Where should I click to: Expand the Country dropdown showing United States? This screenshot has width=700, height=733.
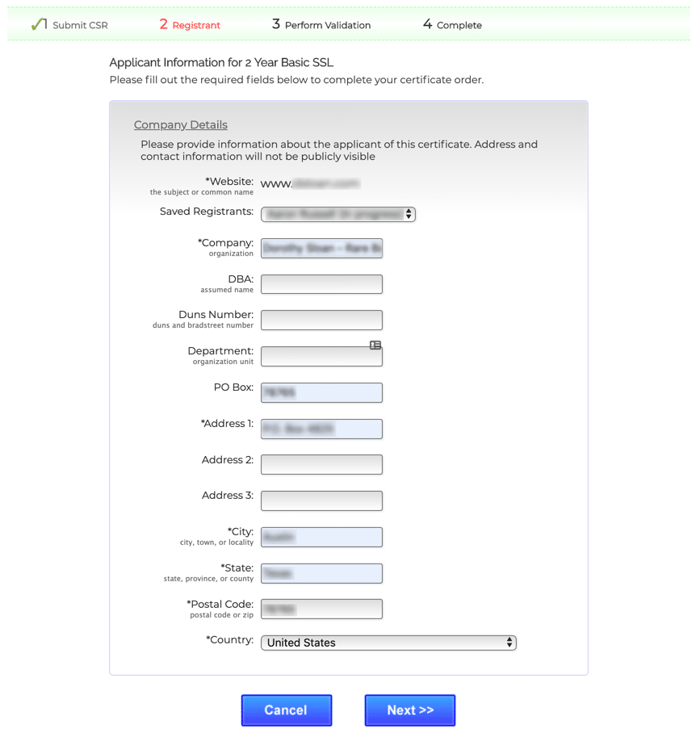click(388, 643)
